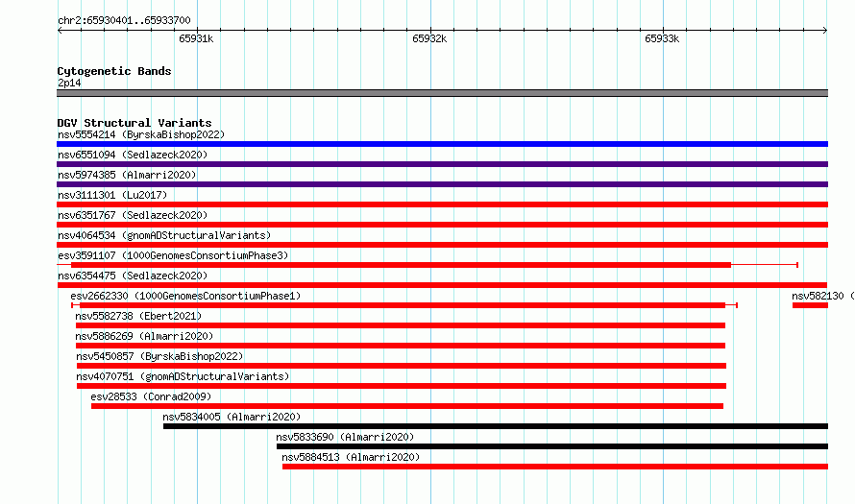Click the red nsv6351767 variant bar
The height and width of the screenshot is (504, 855).
pyautogui.click(x=442, y=225)
